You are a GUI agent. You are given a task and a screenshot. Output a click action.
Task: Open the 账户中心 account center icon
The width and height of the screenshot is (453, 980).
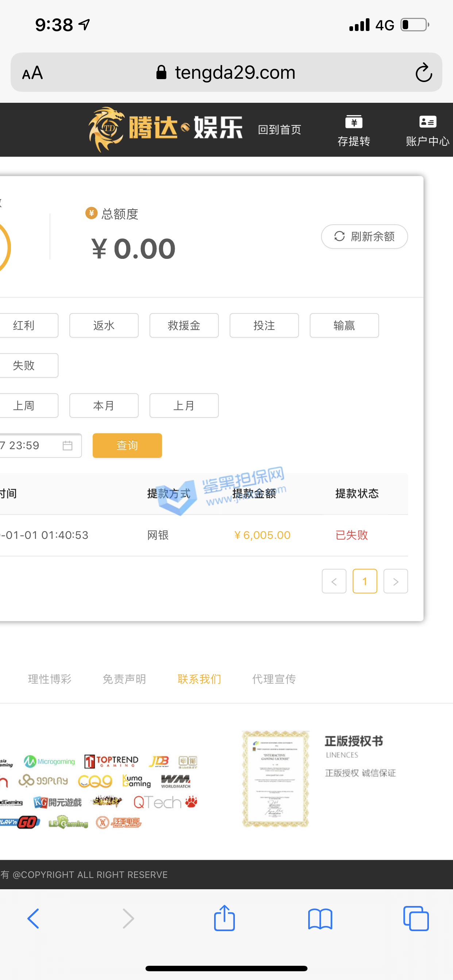(x=427, y=130)
